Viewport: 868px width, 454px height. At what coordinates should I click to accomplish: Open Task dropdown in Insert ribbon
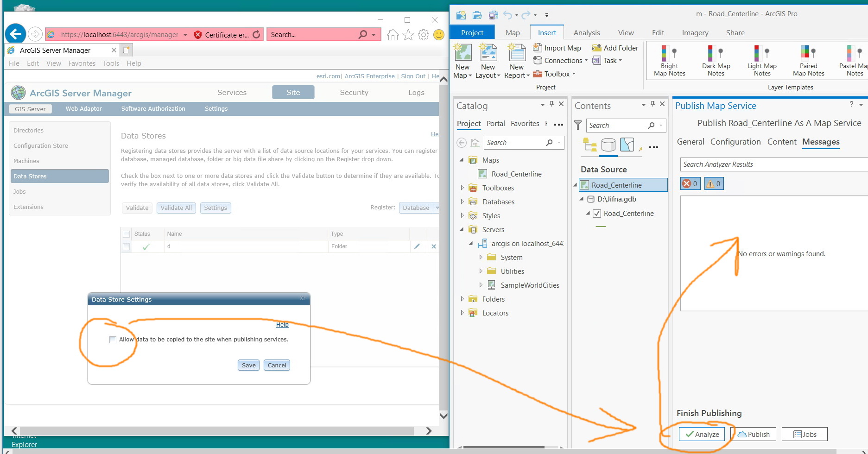tap(607, 61)
